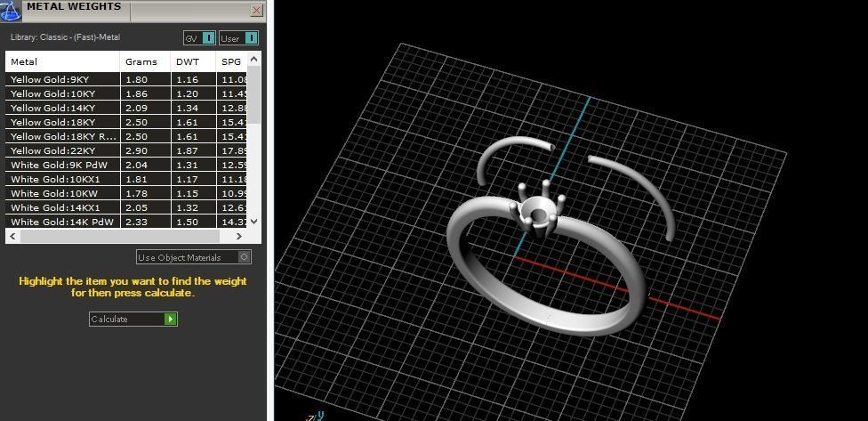Screen dimensions: 868x421
Task: Click the 1.34 DWT value
Action: tap(187, 108)
